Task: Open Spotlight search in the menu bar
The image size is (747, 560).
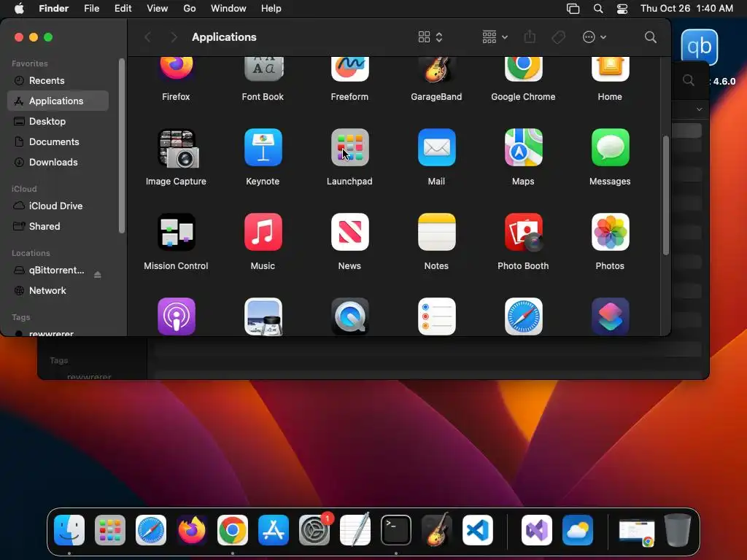Action: click(x=598, y=9)
